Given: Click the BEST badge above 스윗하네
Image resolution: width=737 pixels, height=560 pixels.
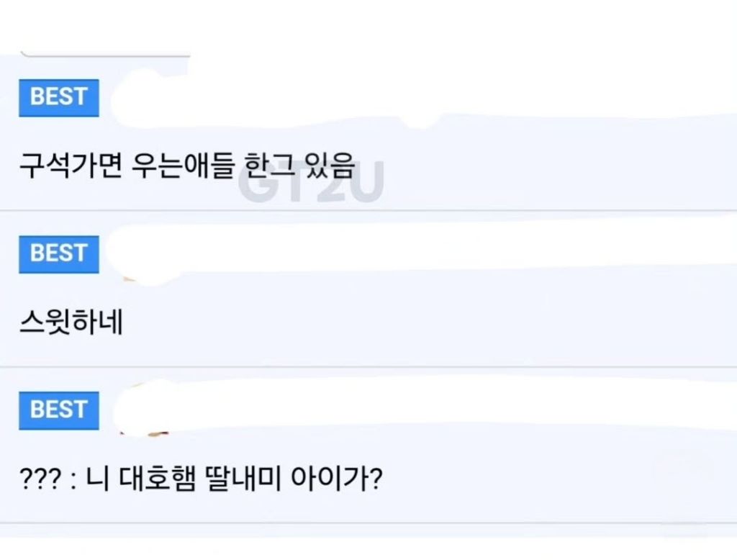Looking at the screenshot, I should (58, 253).
